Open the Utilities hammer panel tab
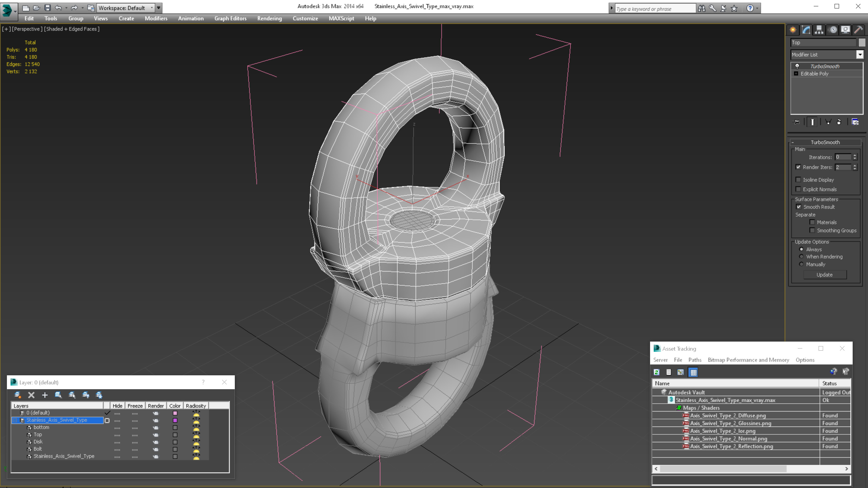This screenshot has width=868, height=488. (858, 30)
